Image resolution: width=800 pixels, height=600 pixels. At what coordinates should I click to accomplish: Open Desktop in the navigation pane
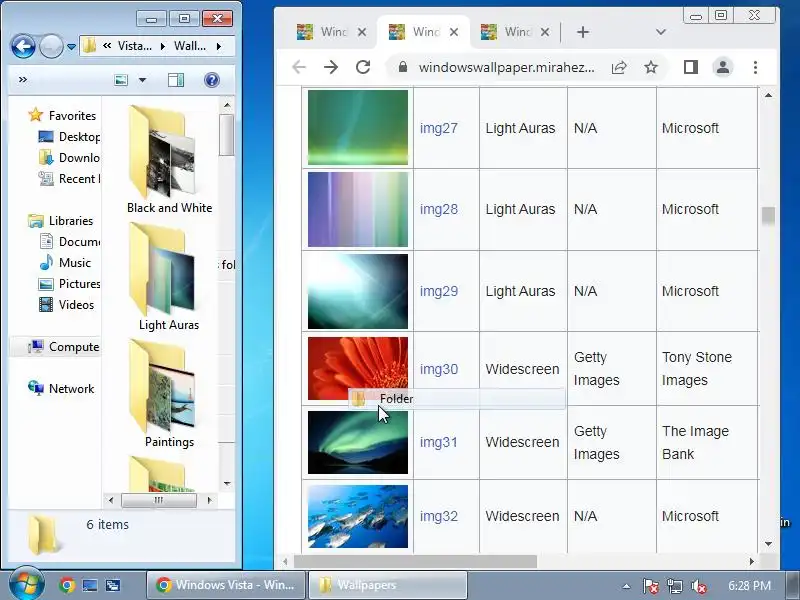(69, 137)
